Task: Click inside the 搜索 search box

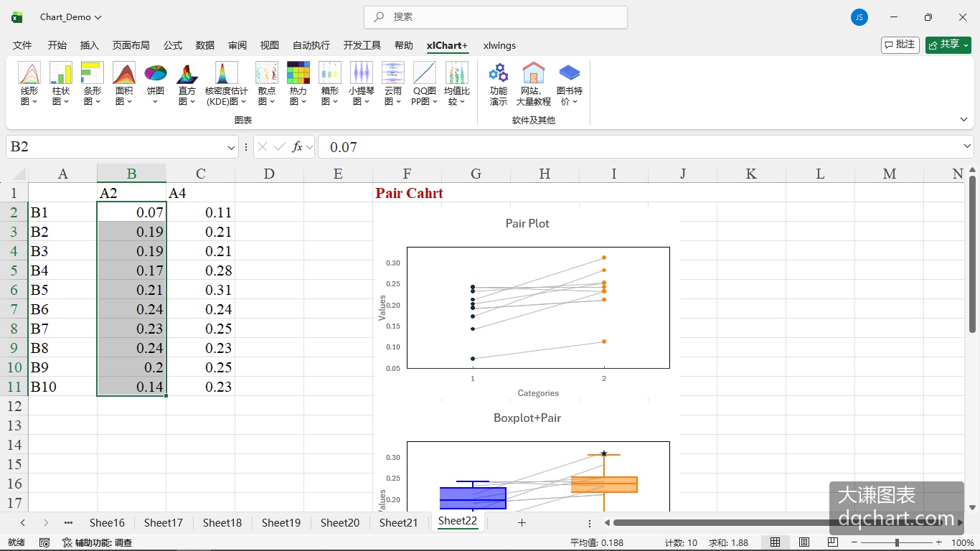Action: pyautogui.click(x=496, y=17)
